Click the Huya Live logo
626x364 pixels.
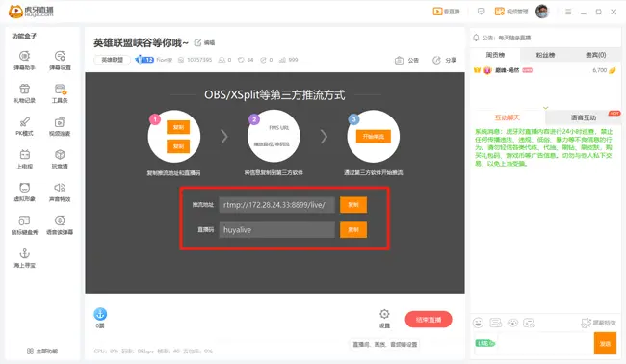pyautogui.click(x=31, y=12)
